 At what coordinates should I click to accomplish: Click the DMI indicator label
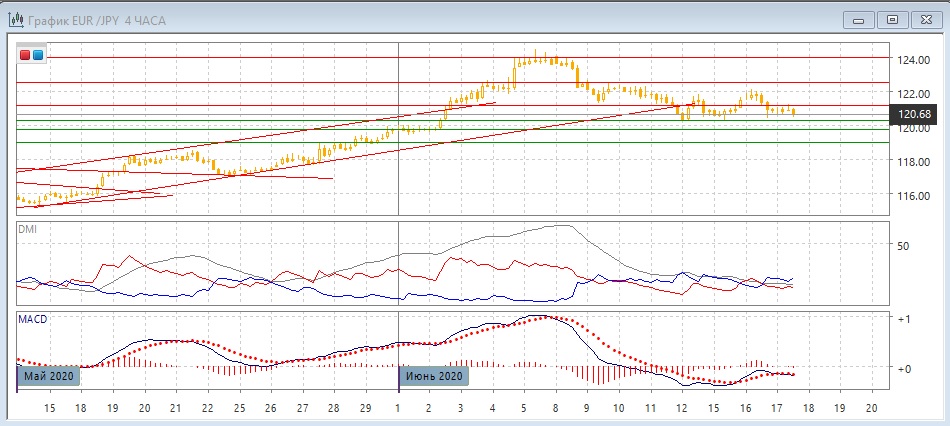(x=28, y=229)
